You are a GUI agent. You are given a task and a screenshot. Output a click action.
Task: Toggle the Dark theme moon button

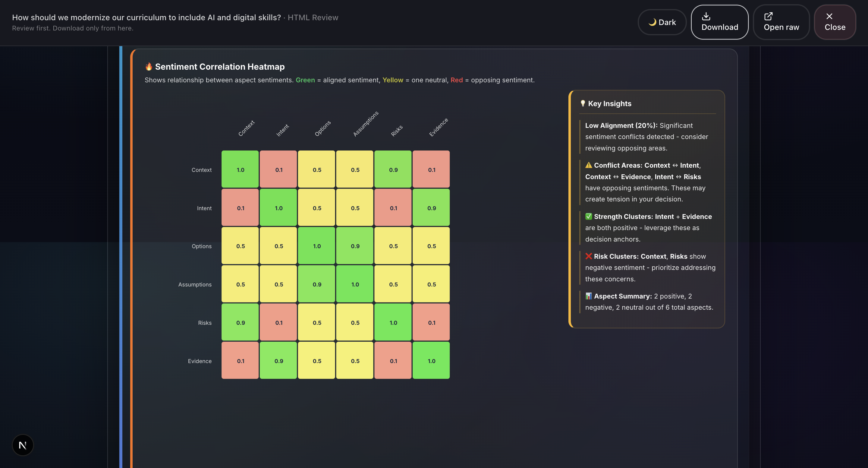662,22
